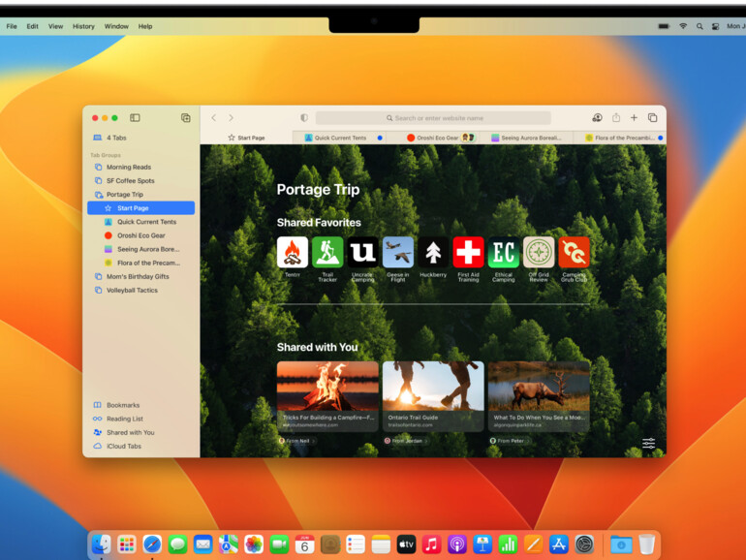Open App Store from the Dock

(x=559, y=544)
